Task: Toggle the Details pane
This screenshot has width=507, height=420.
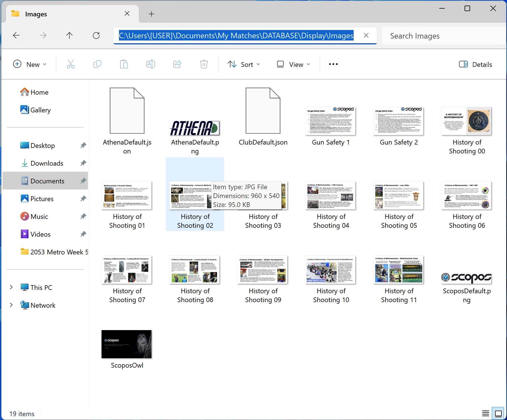Action: pos(475,64)
